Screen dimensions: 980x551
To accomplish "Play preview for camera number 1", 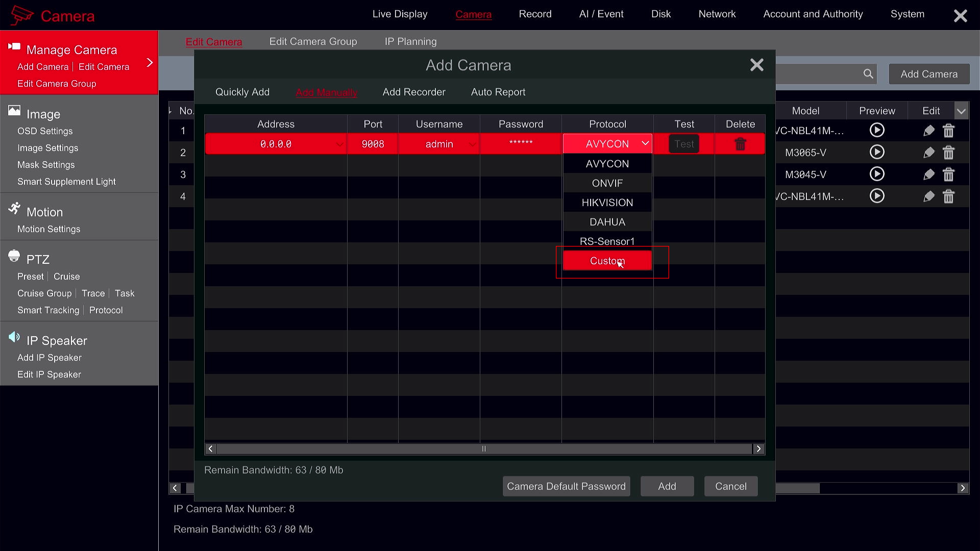I will coord(876,131).
